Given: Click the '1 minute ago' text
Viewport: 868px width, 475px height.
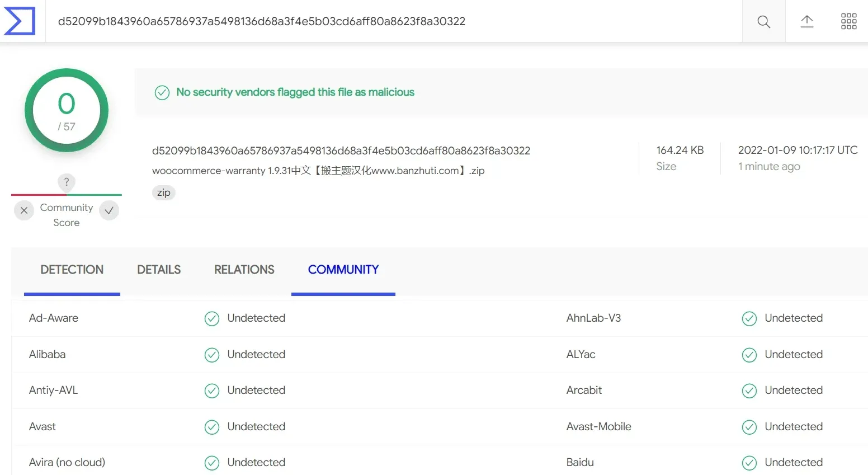Looking at the screenshot, I should pyautogui.click(x=769, y=166).
